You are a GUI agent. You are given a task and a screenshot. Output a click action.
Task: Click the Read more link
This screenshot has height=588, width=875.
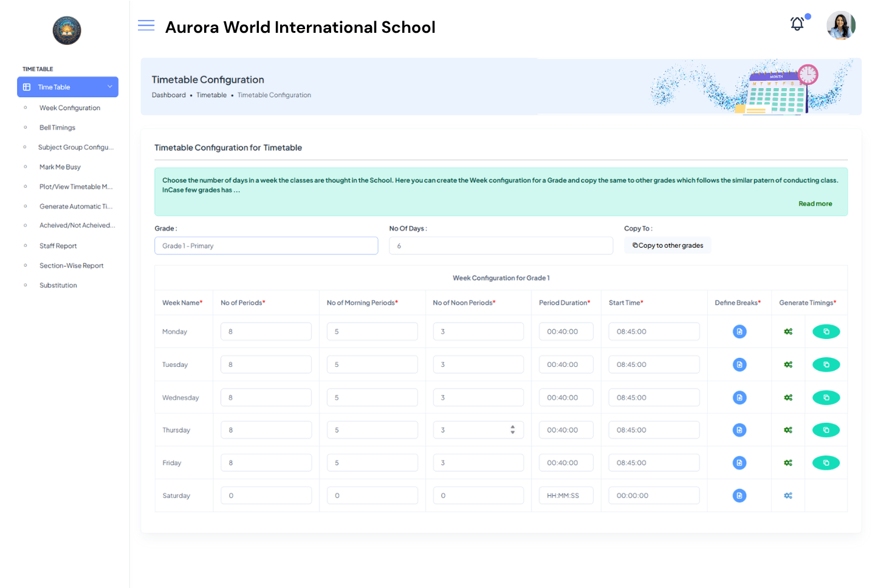point(815,203)
